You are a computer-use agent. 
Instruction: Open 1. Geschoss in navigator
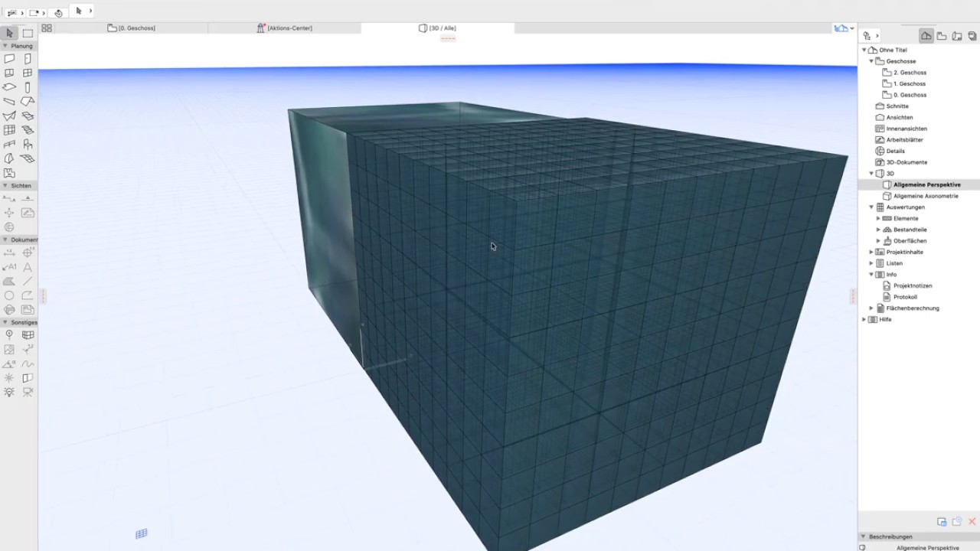pyautogui.click(x=910, y=83)
